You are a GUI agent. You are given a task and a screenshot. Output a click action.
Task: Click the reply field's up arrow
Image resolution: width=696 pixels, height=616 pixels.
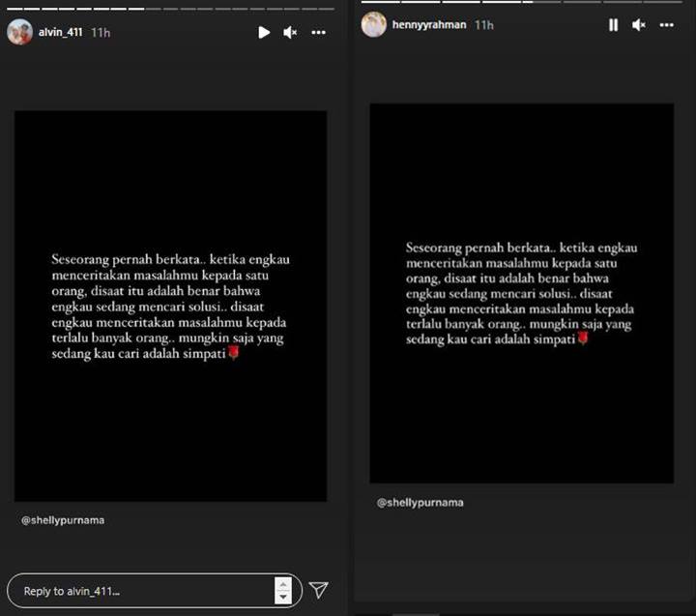point(283,584)
